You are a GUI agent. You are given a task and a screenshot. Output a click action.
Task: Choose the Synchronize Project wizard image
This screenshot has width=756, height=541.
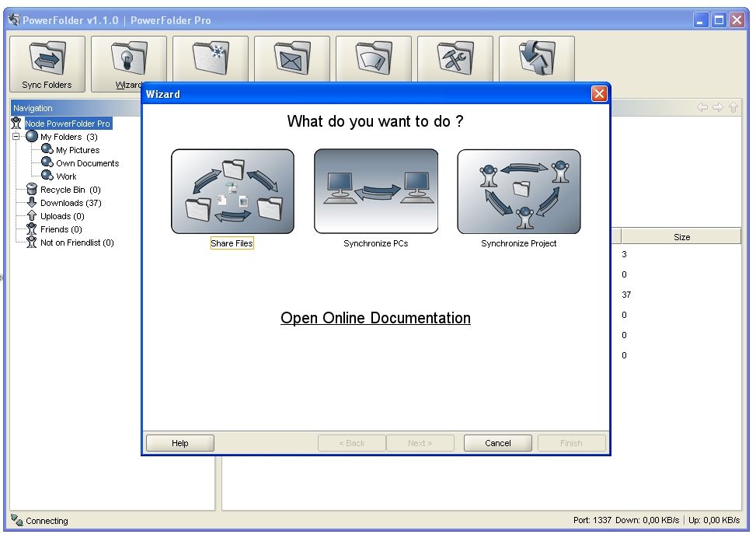coord(519,192)
